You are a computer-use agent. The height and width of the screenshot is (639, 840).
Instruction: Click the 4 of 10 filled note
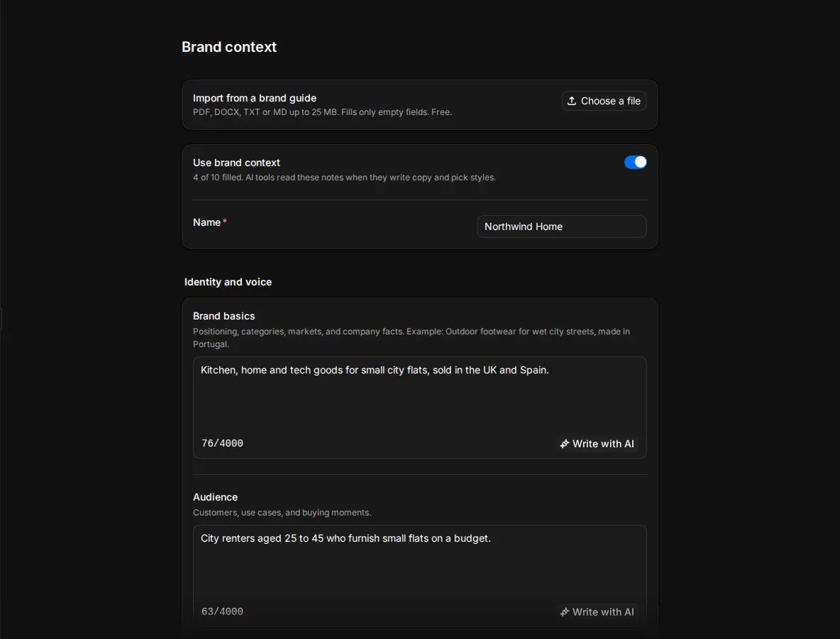tap(345, 177)
